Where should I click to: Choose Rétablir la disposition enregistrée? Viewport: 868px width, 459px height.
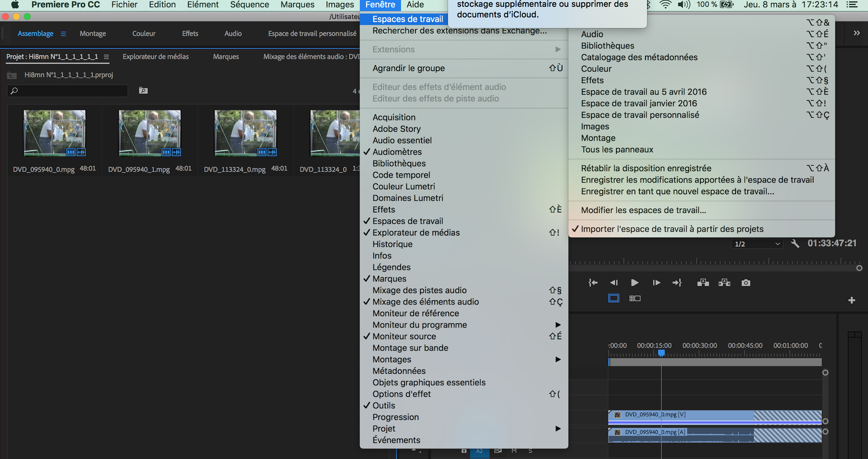[702, 168]
